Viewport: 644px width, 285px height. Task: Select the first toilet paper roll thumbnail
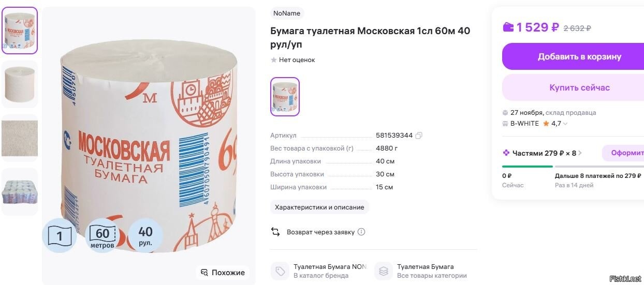coord(20,31)
